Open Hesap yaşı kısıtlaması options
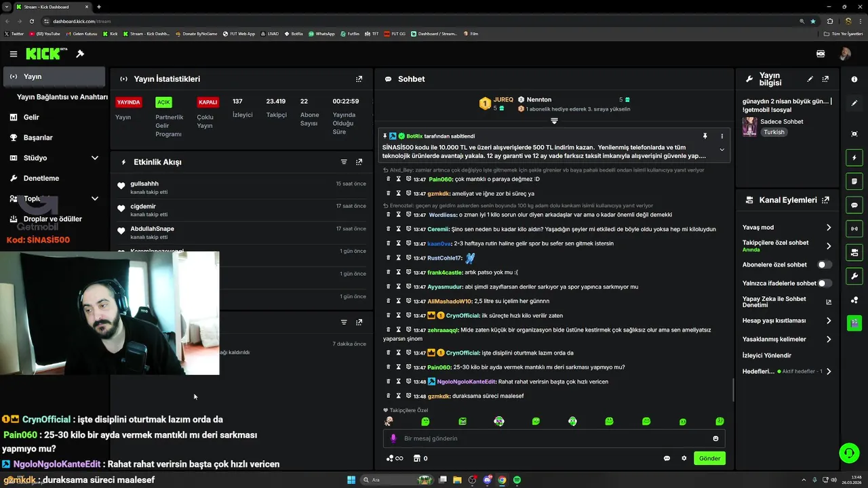868x488 pixels. point(828,321)
